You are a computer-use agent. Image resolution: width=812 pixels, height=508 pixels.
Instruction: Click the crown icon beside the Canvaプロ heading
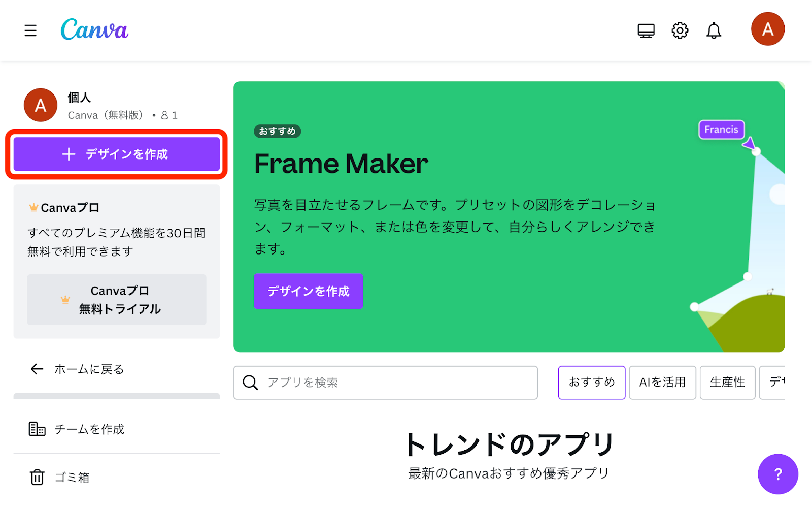tap(33, 207)
